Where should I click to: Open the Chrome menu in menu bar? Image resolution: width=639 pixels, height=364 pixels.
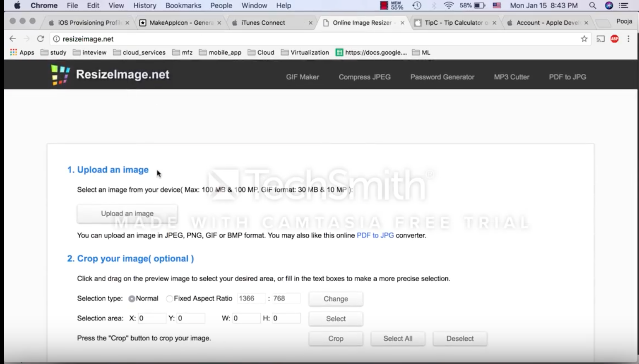point(44,5)
